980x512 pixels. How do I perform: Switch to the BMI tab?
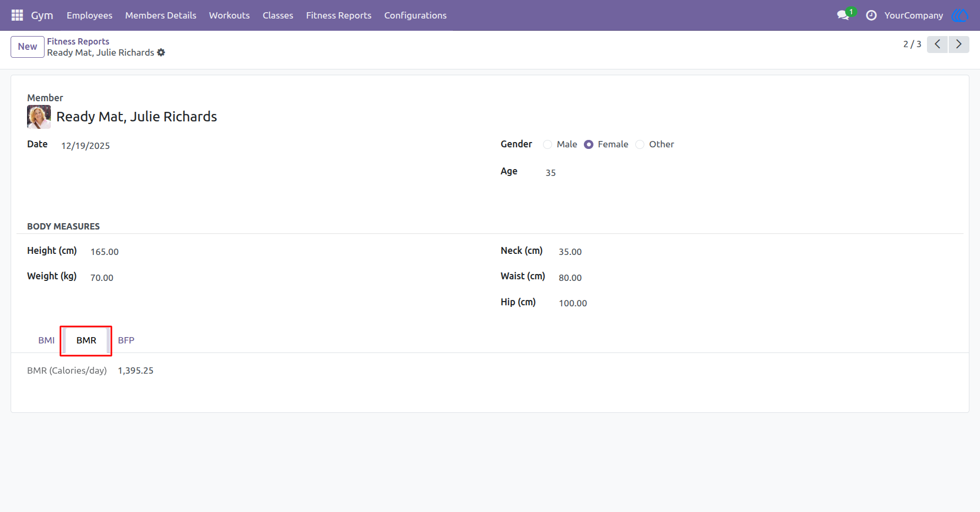pos(47,340)
